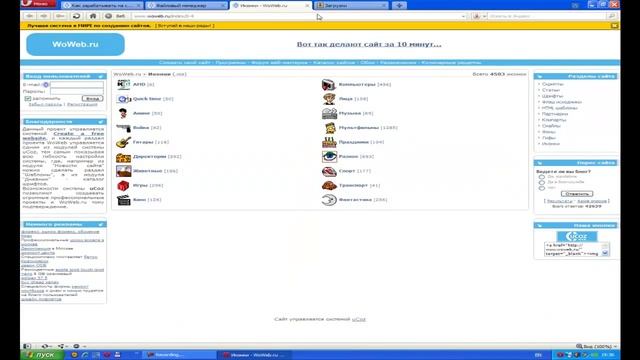Open the Музыка category icon
Screen dimensions: 640x360
(329, 113)
